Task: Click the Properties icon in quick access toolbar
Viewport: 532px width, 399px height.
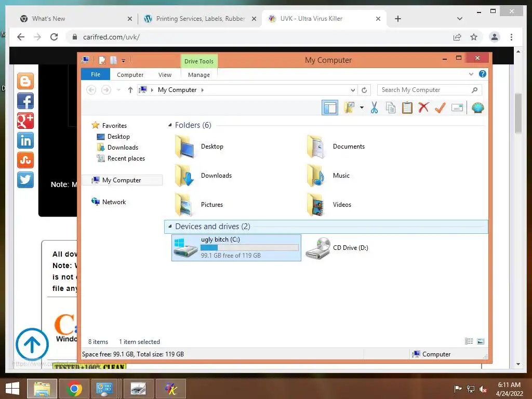Action: [x=102, y=60]
